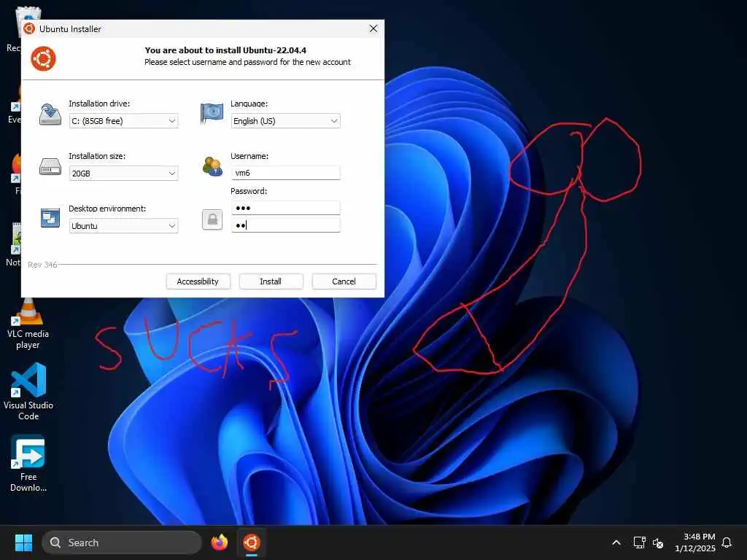Image resolution: width=747 pixels, height=560 pixels.
Task: Open Firefox from the taskbar
Action: tap(220, 542)
